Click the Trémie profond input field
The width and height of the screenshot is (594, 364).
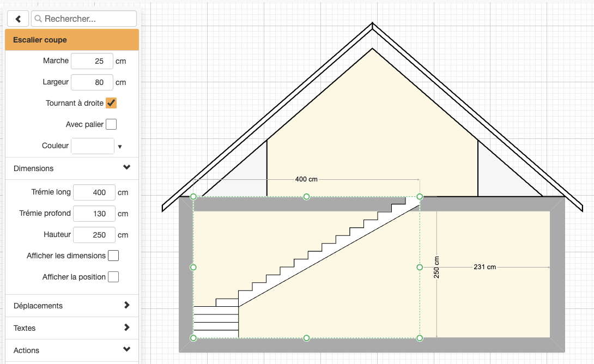point(94,214)
